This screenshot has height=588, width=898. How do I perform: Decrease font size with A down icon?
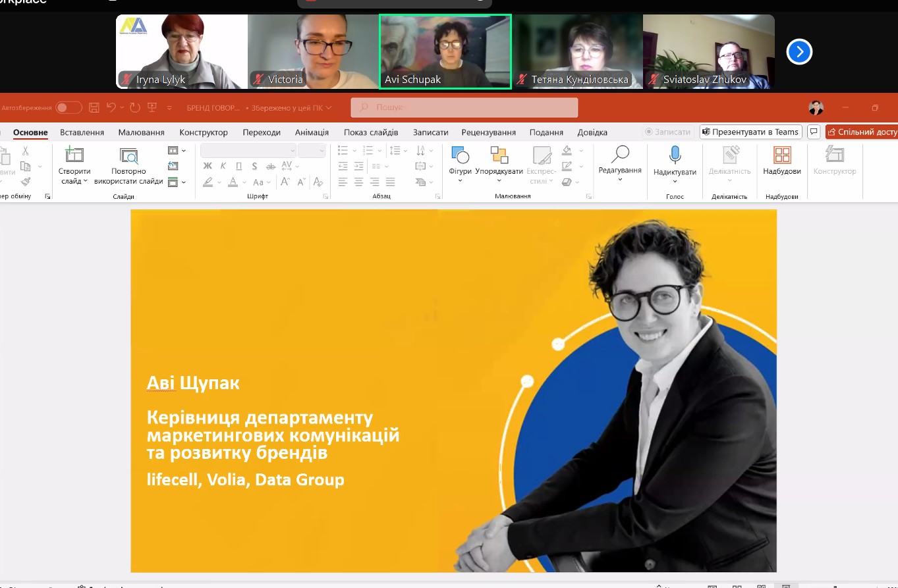(x=301, y=182)
